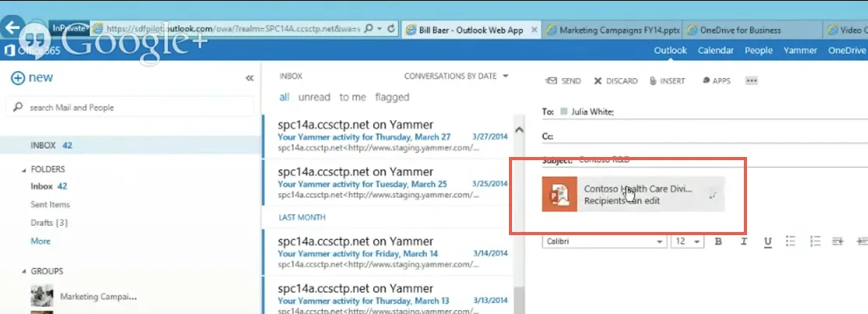Click the numbered list button
This screenshot has width=868, height=314.
tap(815, 241)
